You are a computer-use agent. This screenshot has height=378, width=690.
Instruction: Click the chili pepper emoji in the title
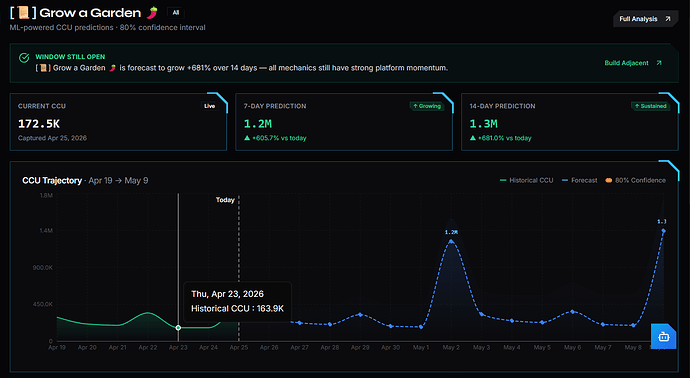click(x=152, y=13)
